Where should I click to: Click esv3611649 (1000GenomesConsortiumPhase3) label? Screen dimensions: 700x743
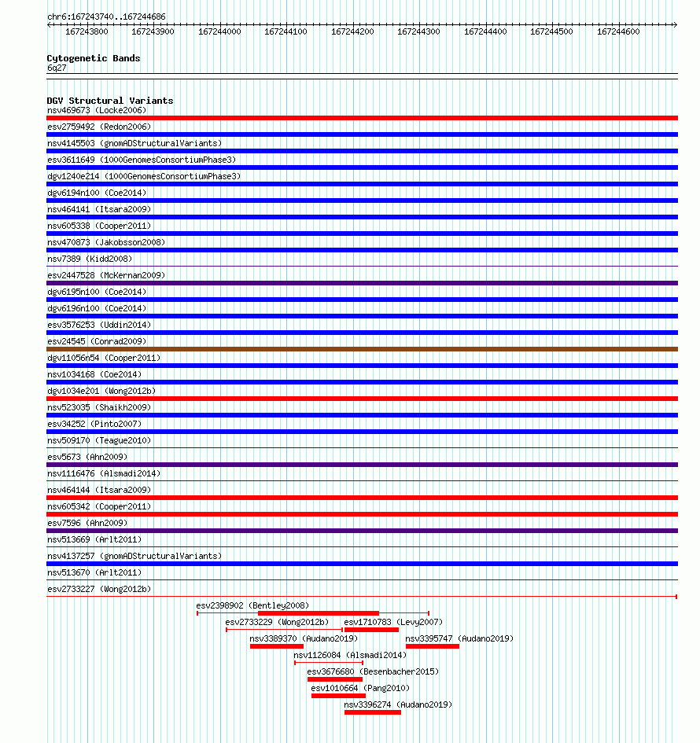pyautogui.click(x=142, y=160)
